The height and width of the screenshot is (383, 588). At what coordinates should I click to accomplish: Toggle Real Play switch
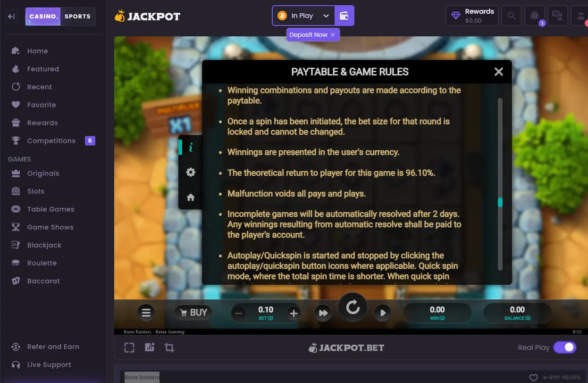[x=565, y=348]
